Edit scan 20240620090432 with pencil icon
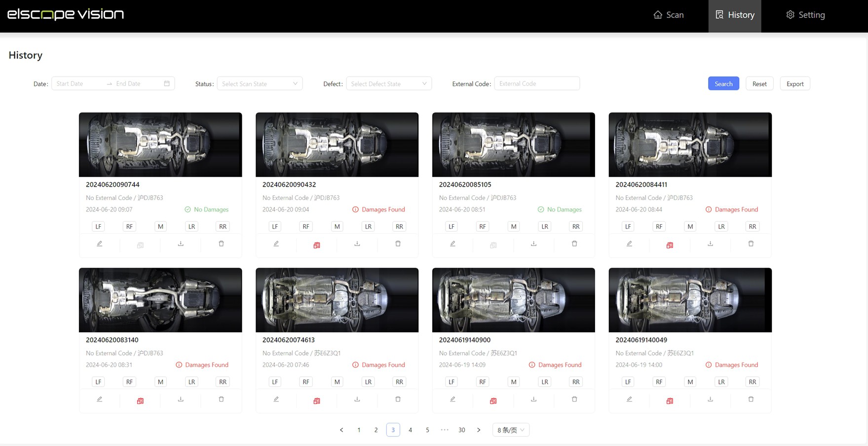The image size is (868, 446). (x=276, y=243)
